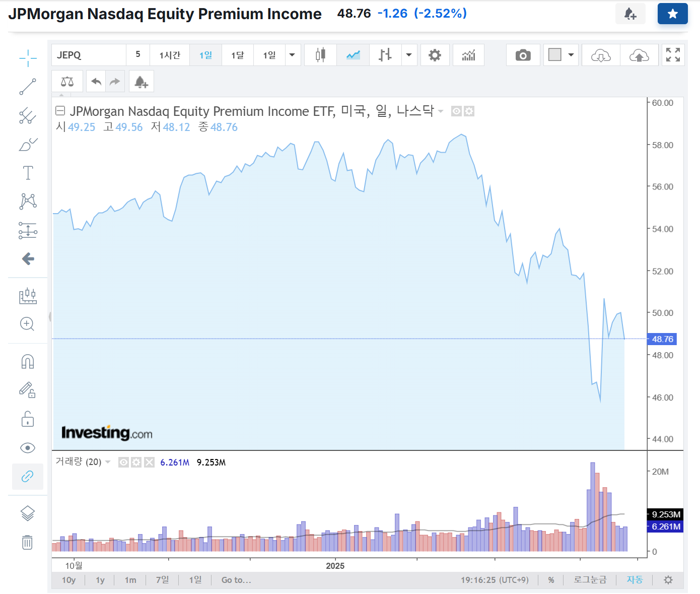Click the 48.76 price label on axis

pos(662,339)
